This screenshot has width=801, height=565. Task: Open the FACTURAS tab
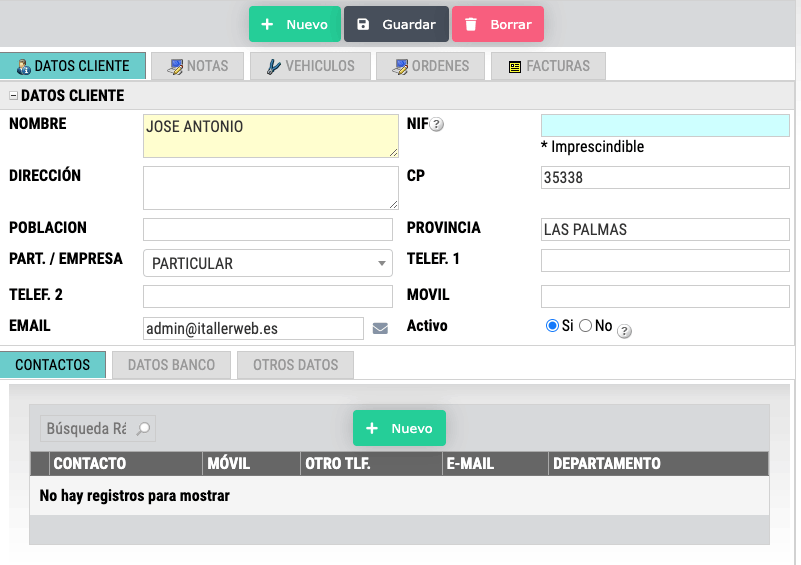click(x=549, y=66)
